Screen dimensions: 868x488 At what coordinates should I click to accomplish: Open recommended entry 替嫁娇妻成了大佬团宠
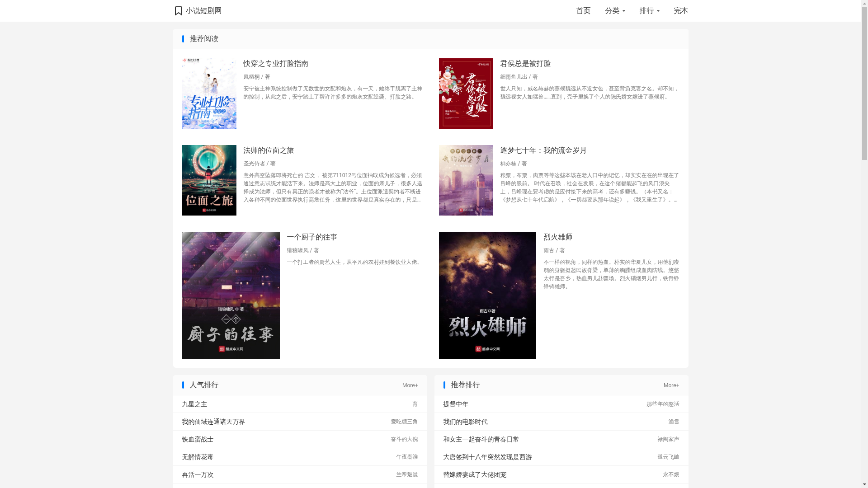(475, 475)
